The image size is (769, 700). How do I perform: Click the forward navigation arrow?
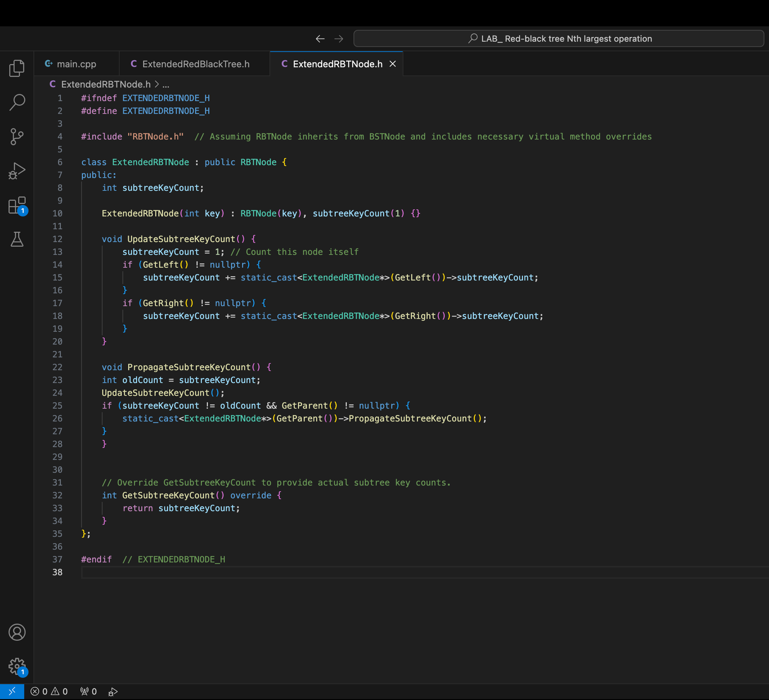click(x=339, y=38)
